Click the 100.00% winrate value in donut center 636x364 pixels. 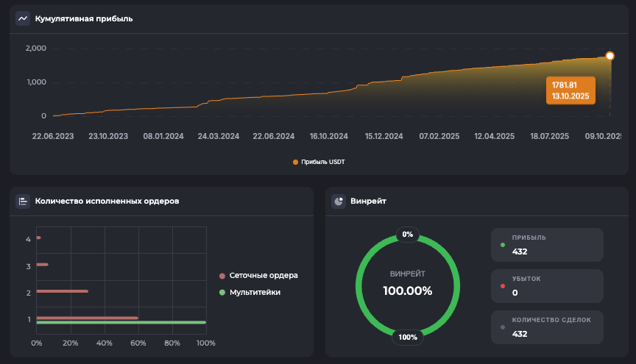point(407,290)
